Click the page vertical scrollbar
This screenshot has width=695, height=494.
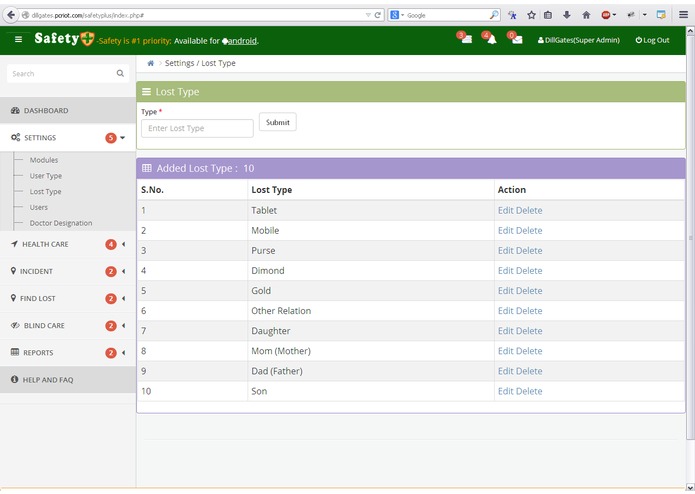pos(690,237)
